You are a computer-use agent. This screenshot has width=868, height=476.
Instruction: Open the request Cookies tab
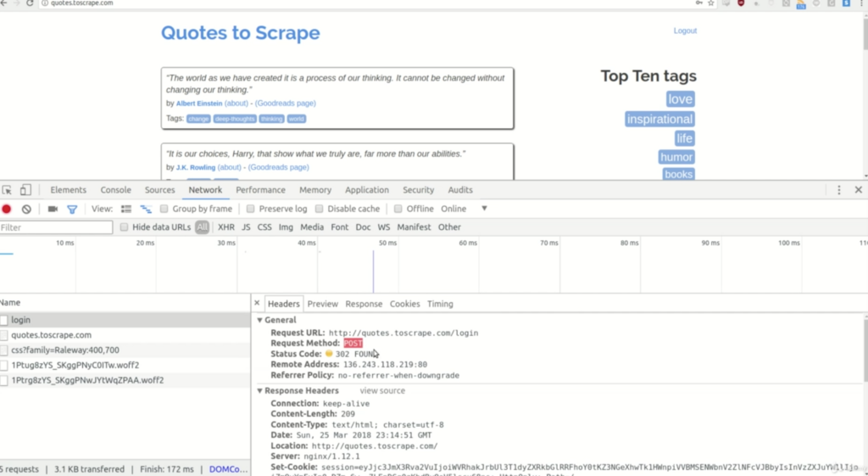404,304
